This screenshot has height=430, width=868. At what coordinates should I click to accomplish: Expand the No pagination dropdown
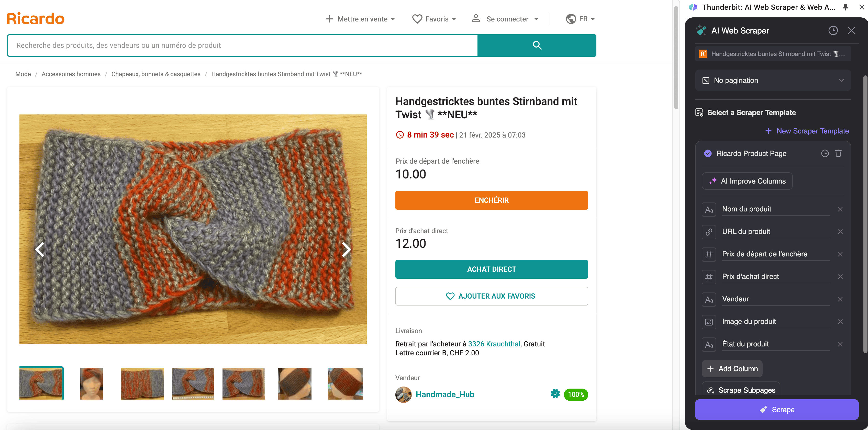pyautogui.click(x=773, y=81)
